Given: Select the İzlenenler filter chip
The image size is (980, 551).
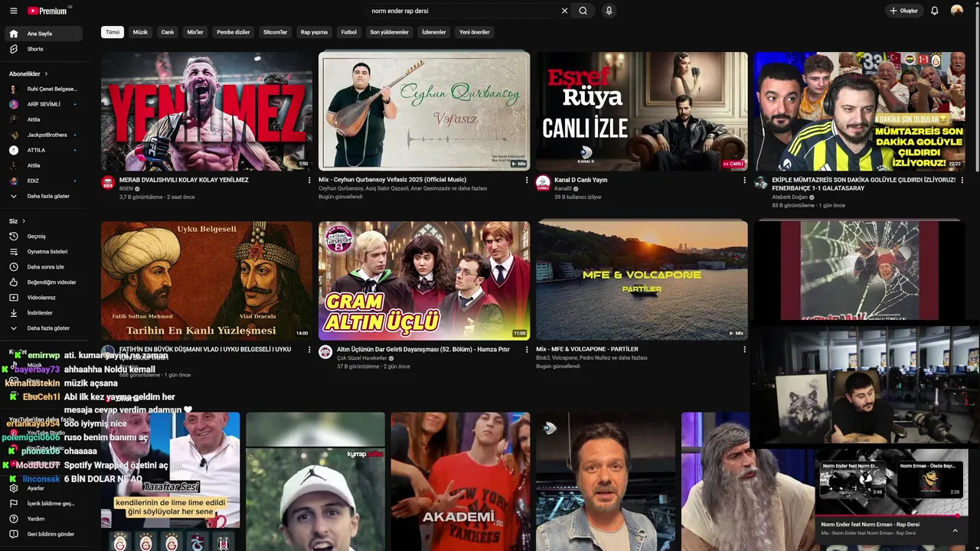Looking at the screenshot, I should coord(434,32).
